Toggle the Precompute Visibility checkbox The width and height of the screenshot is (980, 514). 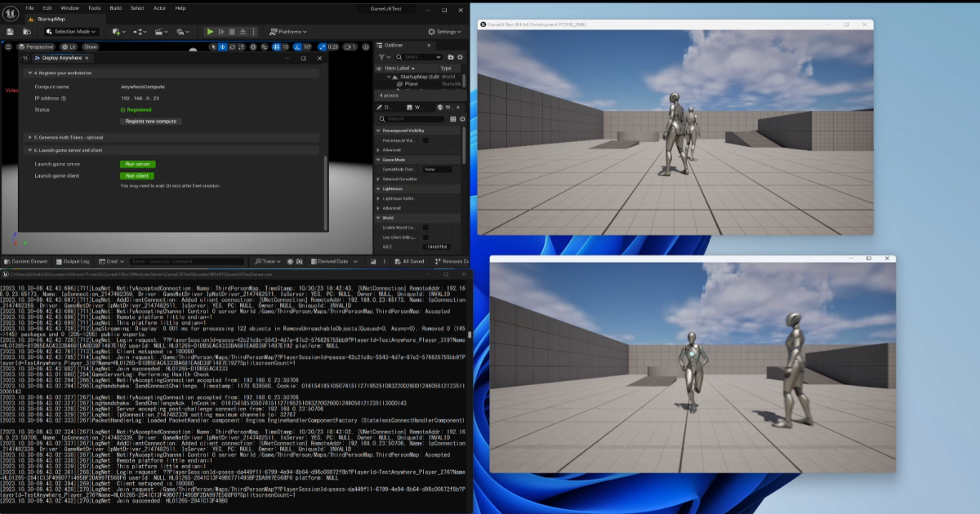pos(425,140)
